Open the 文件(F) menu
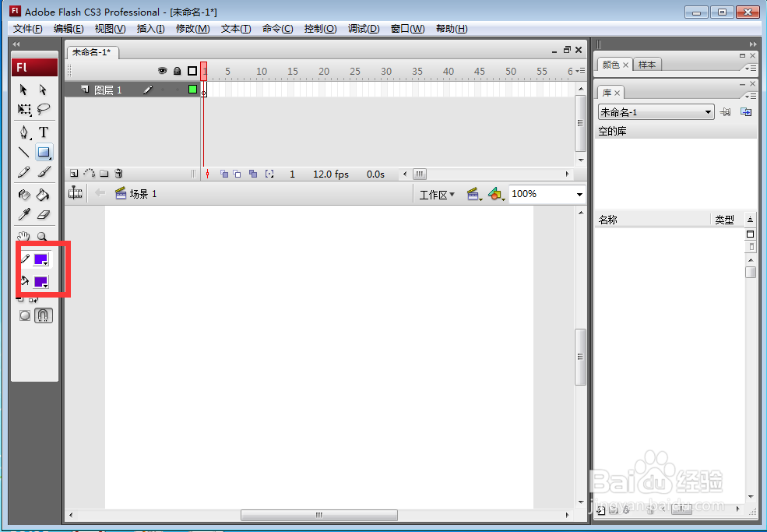 point(27,29)
